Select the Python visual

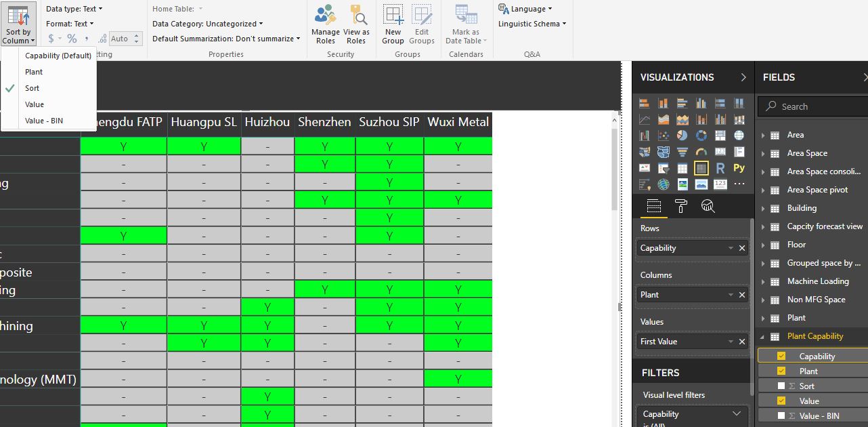click(x=739, y=168)
